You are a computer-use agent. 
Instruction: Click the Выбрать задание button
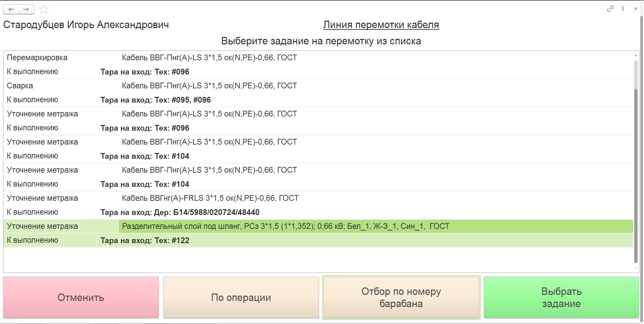[561, 298]
